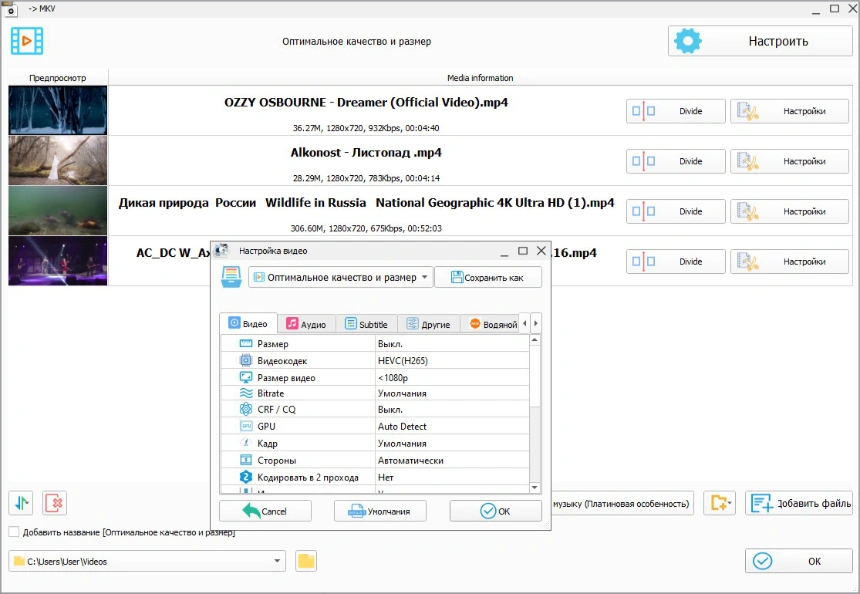Viewport: 860px width, 594px height.
Task: Click Сохранить как button
Action: point(488,278)
